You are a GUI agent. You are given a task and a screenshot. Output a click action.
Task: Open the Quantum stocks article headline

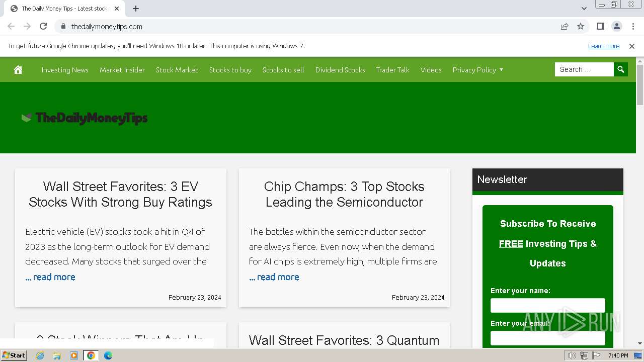click(344, 340)
